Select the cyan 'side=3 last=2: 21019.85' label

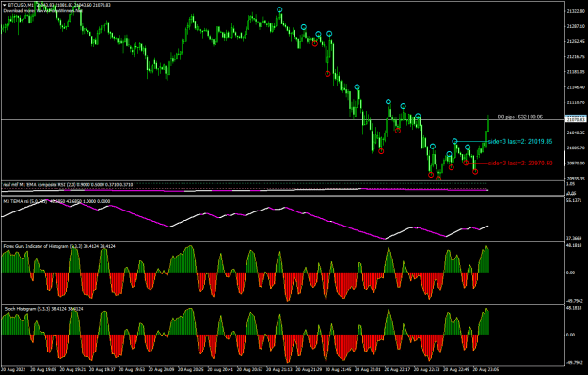(520, 142)
